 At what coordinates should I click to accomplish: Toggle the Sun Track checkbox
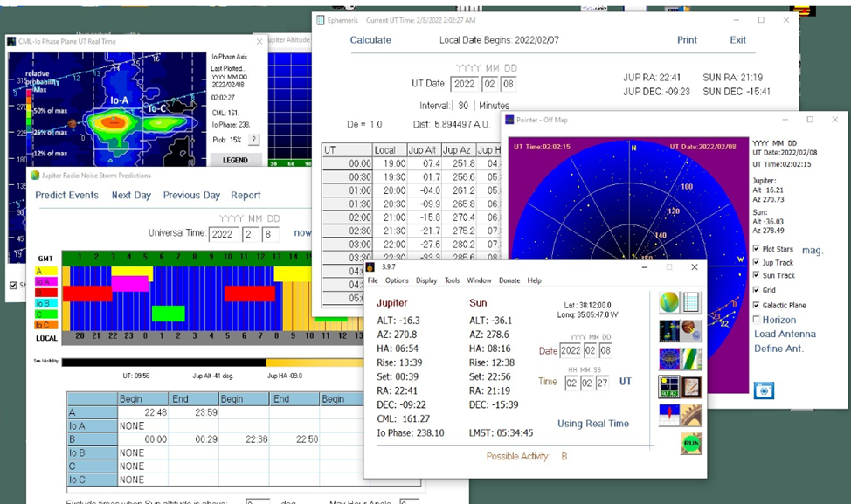[x=756, y=275]
